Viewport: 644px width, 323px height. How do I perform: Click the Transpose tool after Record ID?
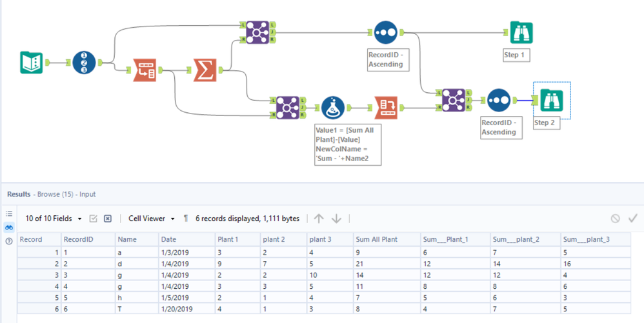coord(145,70)
